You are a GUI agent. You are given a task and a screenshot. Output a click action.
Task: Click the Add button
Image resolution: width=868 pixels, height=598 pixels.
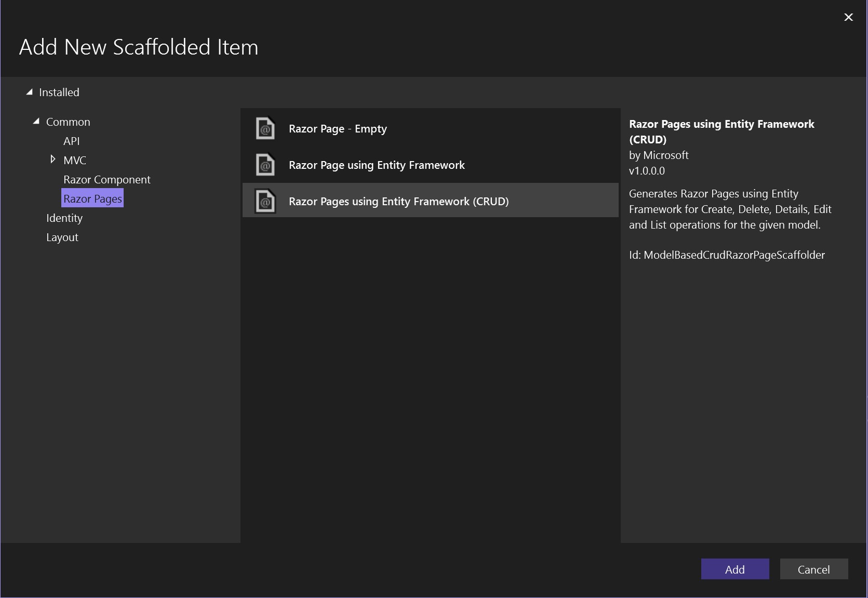(735, 569)
